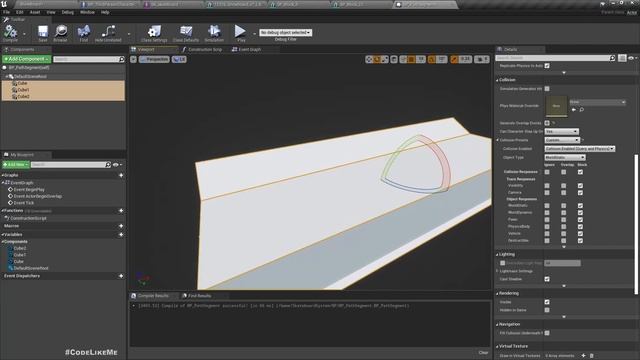Open Collision Enabled dropdown

580,149
